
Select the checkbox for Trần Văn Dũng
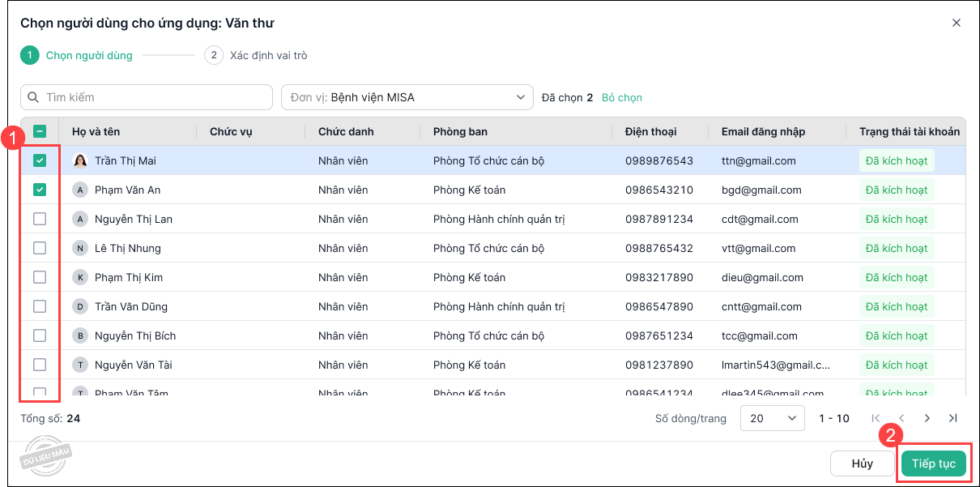point(40,306)
